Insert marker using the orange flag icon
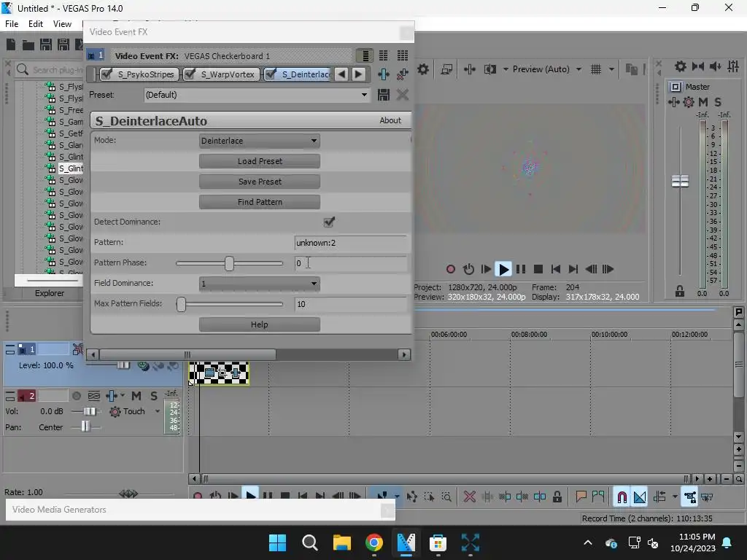 tap(581, 497)
